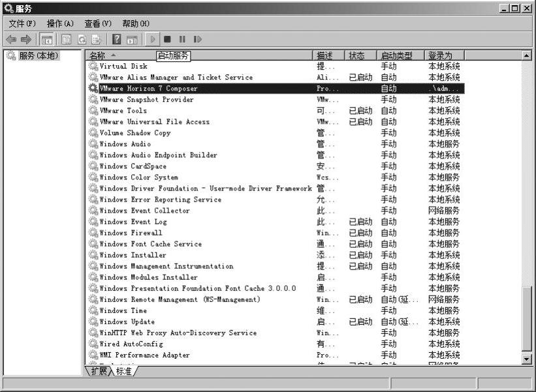Open the 帮助(H) menu
The width and height of the screenshot is (536, 392).
136,23
